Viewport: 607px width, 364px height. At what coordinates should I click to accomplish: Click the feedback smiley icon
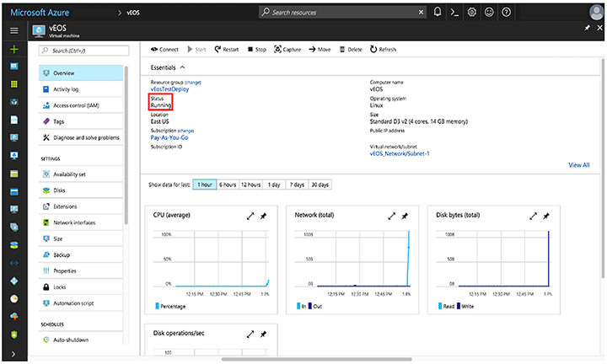tap(489, 13)
